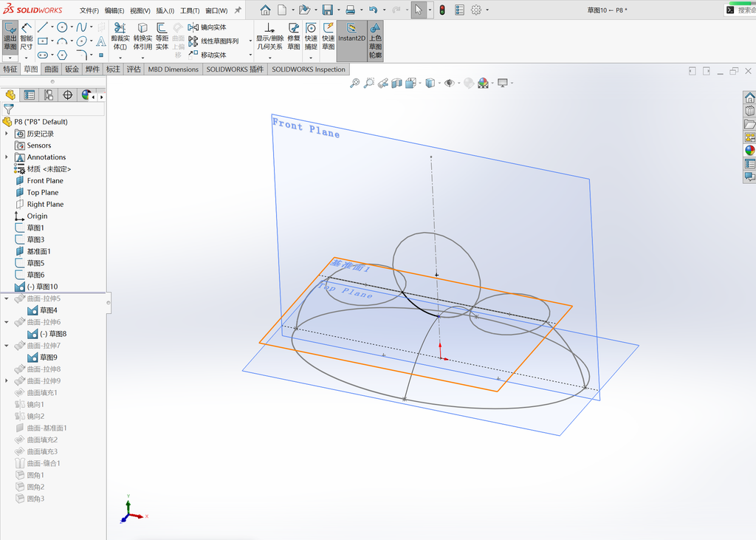Click the Save disk icon
The width and height of the screenshot is (756, 540).
pos(327,10)
